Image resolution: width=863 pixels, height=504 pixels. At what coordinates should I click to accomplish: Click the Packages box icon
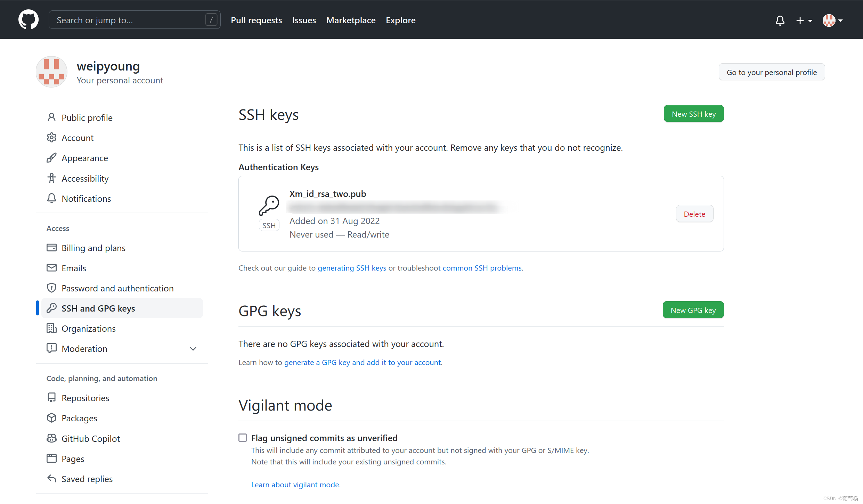[x=51, y=418]
